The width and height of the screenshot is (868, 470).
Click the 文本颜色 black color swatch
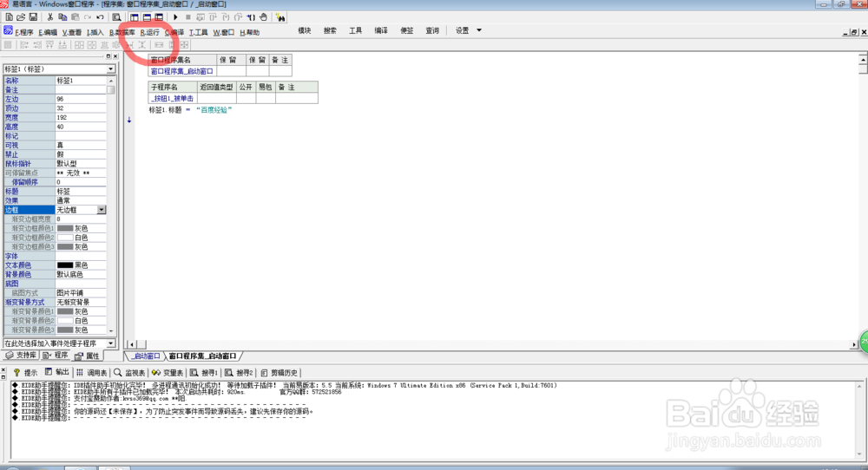(x=65, y=265)
